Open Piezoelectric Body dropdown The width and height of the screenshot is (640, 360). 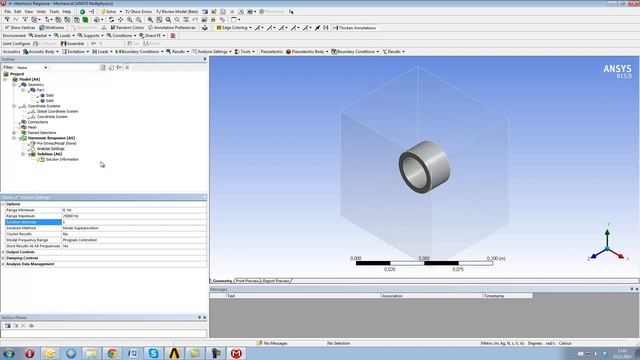(307, 52)
